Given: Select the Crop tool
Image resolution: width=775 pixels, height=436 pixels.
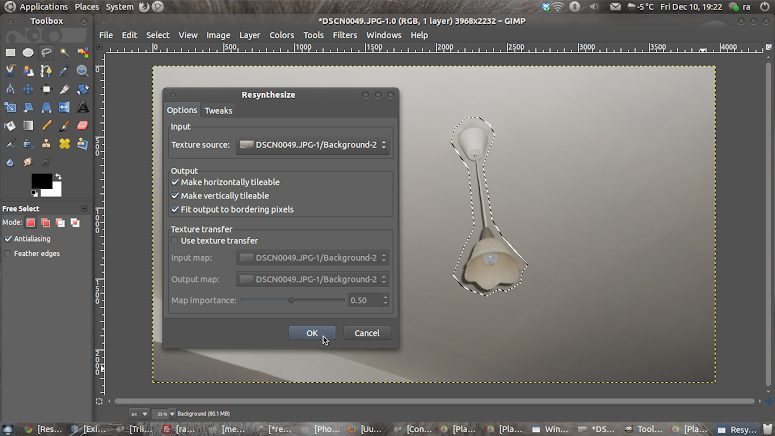Looking at the screenshot, I should (64, 89).
